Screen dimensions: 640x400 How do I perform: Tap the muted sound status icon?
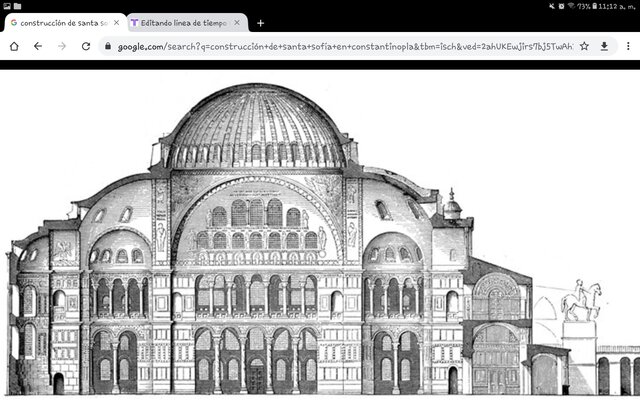pyautogui.click(x=552, y=6)
